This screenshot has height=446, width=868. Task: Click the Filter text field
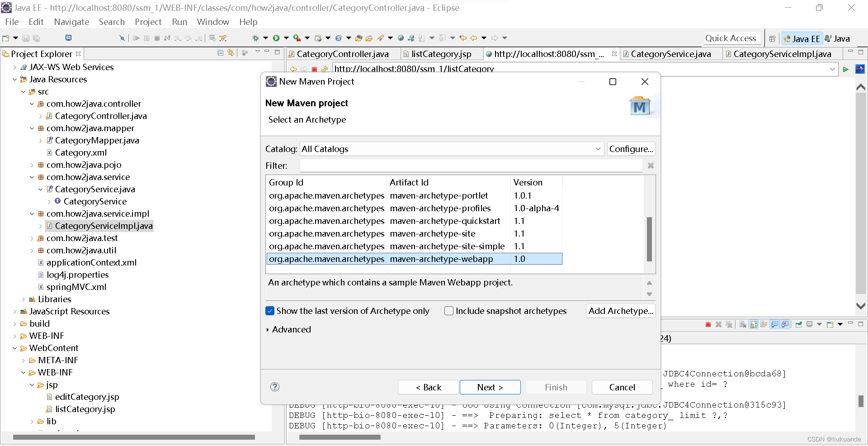point(471,166)
